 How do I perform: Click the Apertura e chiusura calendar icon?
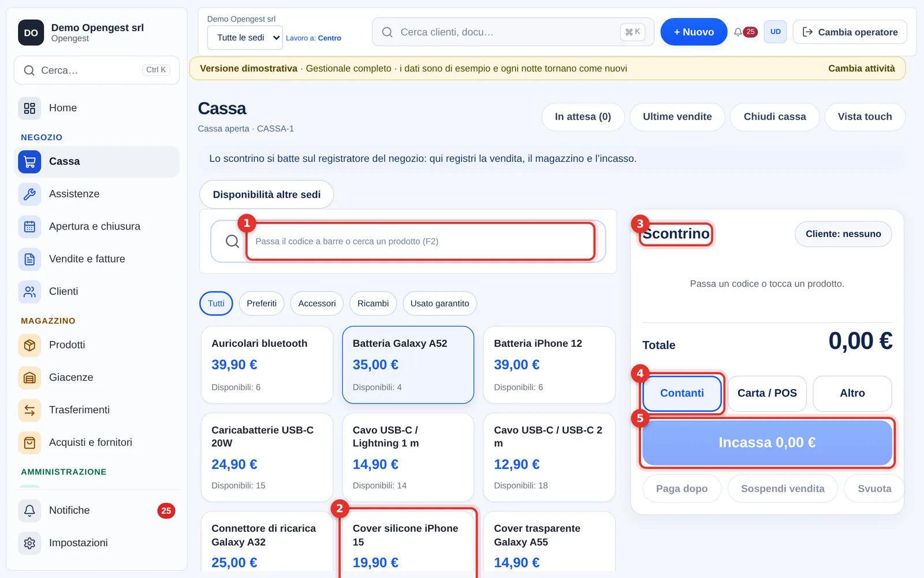(29, 227)
